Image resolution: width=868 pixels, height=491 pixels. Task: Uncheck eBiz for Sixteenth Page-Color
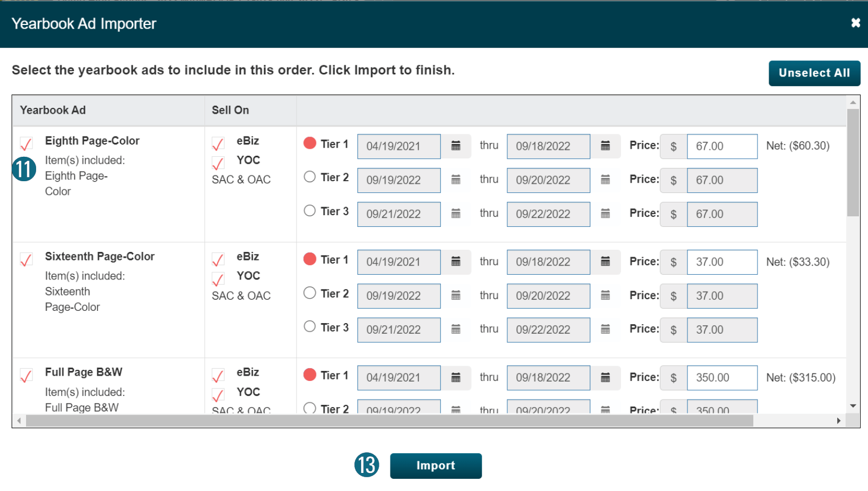tap(218, 259)
